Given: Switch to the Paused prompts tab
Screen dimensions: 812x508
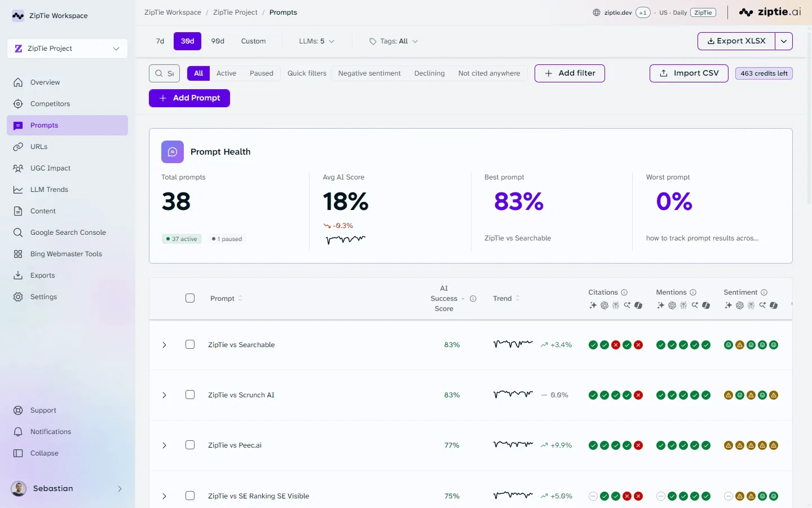Looking at the screenshot, I should click(x=262, y=73).
